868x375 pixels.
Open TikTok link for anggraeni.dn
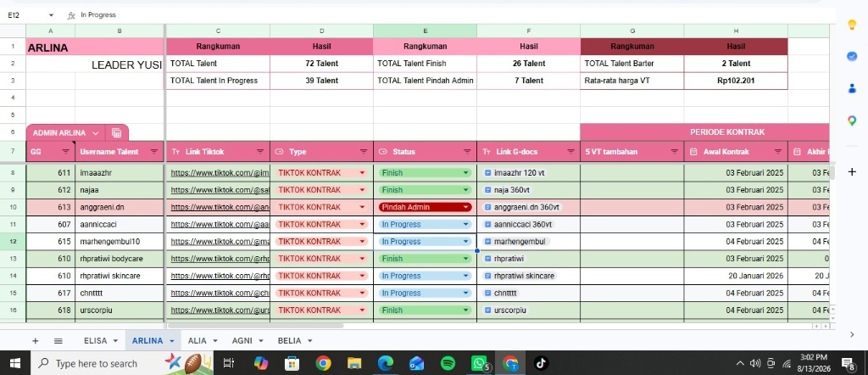click(220, 207)
